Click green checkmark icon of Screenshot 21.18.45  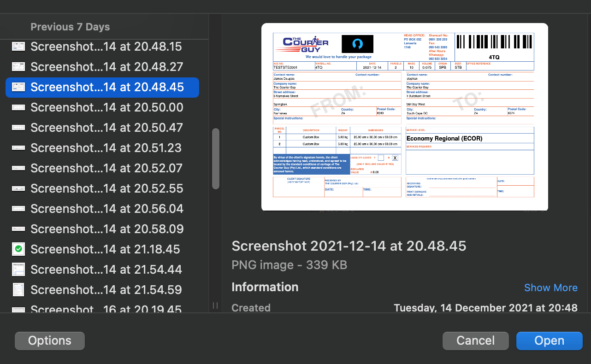point(18,249)
